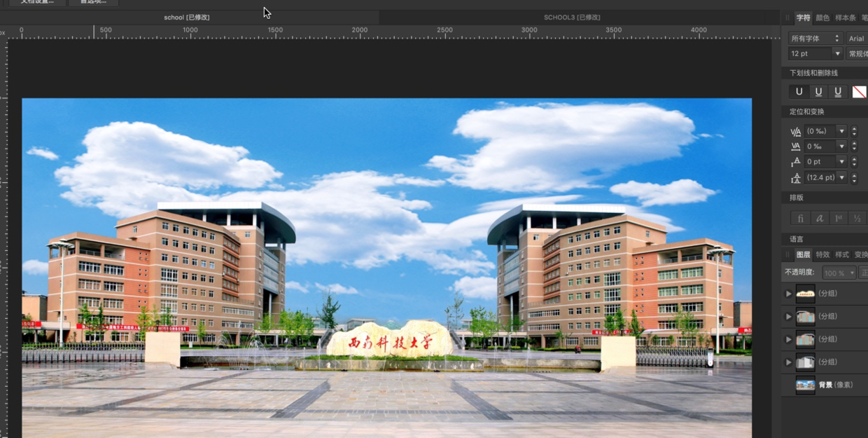The height and width of the screenshot is (438, 868).
Task: Toggle ordinals 1st typography button
Action: coord(839,219)
